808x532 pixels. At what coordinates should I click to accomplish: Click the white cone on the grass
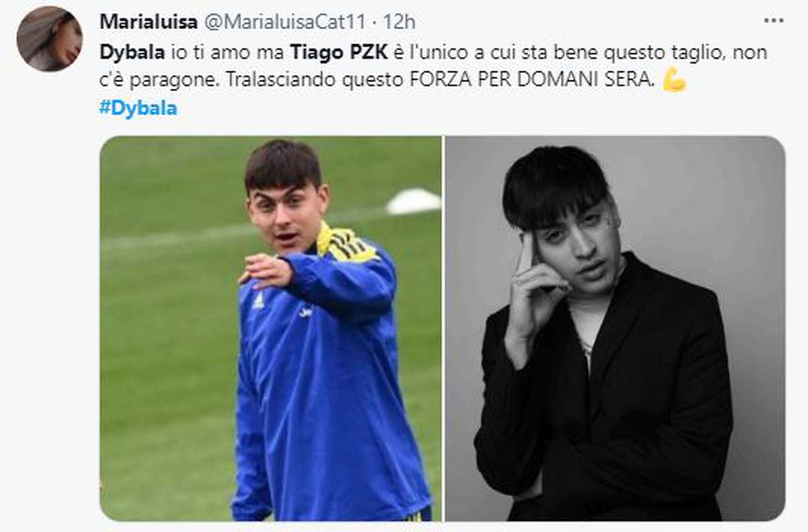click(x=413, y=202)
